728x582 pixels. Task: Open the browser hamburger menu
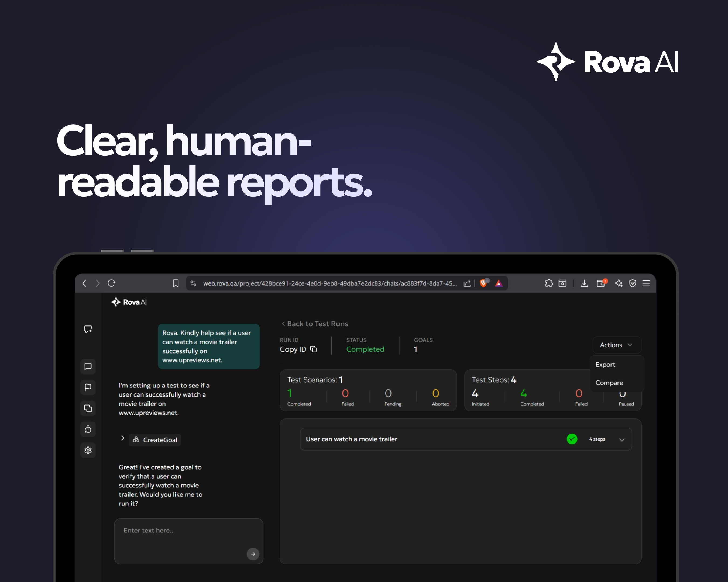tap(646, 283)
